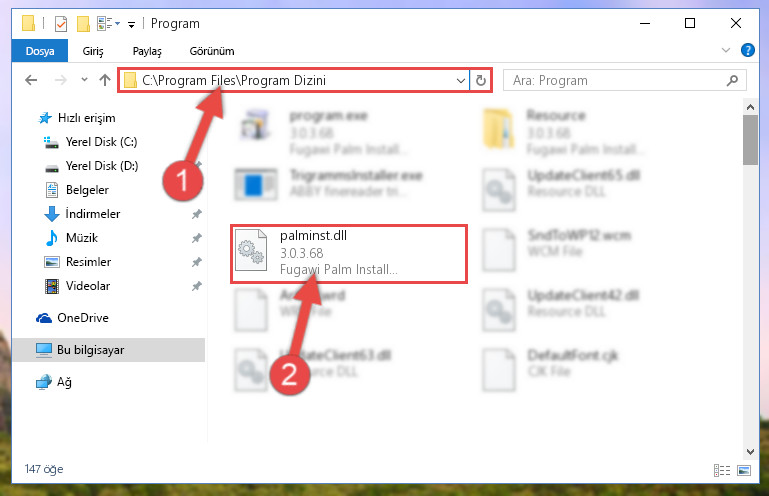Select the palminst.dll file
This screenshot has height=496, width=769.
point(349,254)
